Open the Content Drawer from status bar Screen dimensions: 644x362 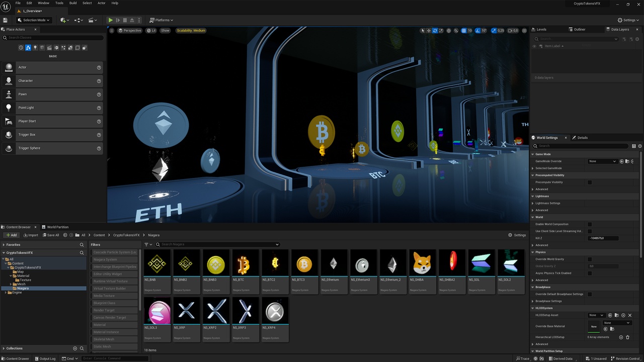coord(15,358)
